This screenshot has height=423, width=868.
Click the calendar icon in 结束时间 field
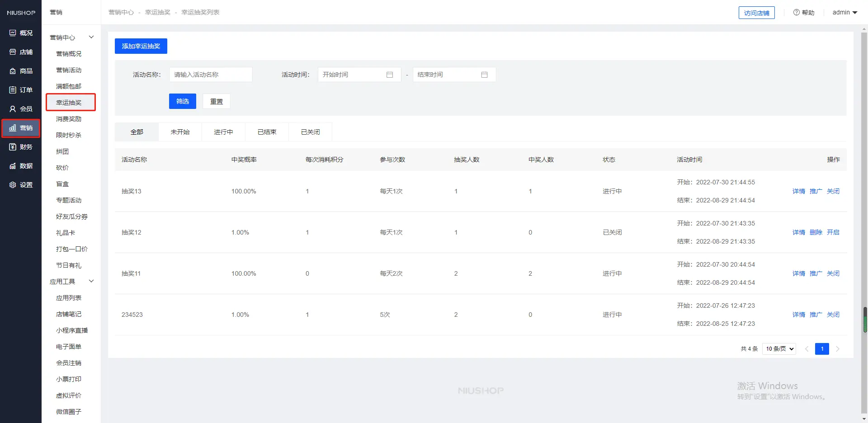[x=484, y=75]
